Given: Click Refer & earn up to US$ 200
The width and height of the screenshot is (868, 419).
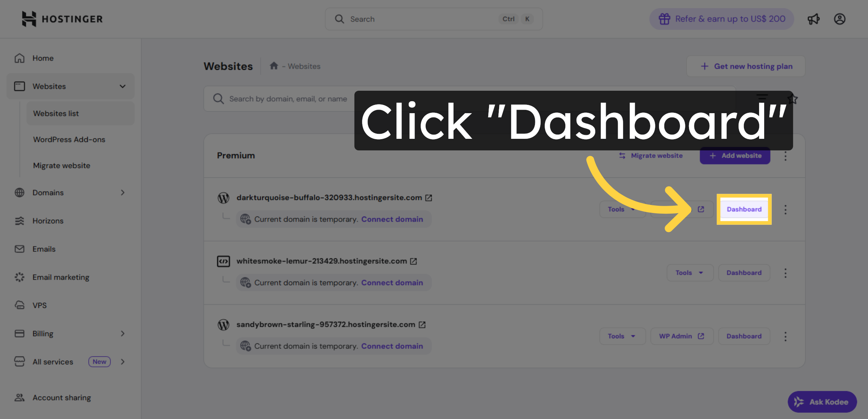Looking at the screenshot, I should pos(721,19).
